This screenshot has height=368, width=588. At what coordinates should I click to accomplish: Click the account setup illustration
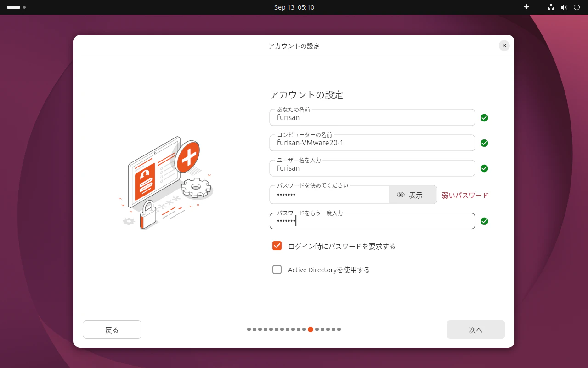click(166, 183)
